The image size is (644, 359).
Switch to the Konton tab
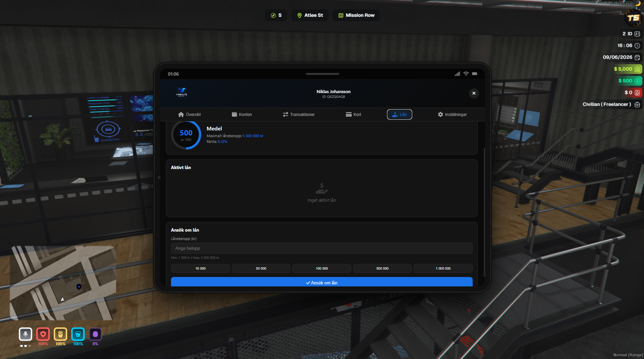coord(242,115)
